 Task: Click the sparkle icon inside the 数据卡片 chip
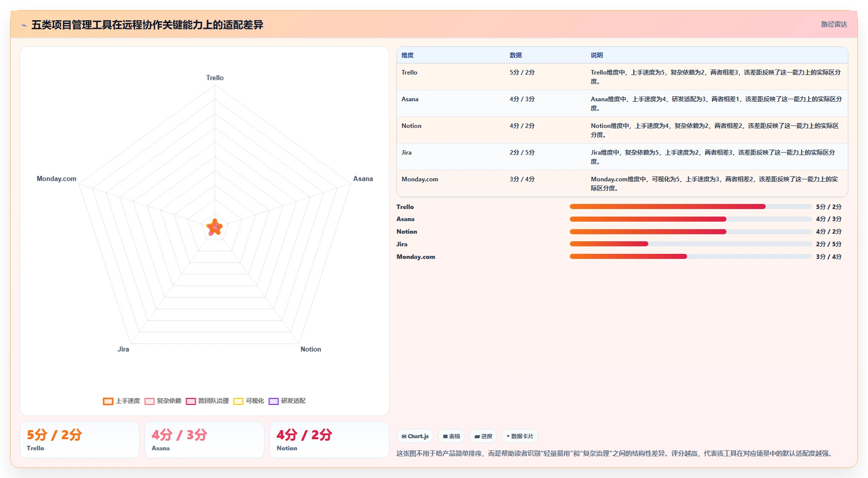tap(508, 436)
